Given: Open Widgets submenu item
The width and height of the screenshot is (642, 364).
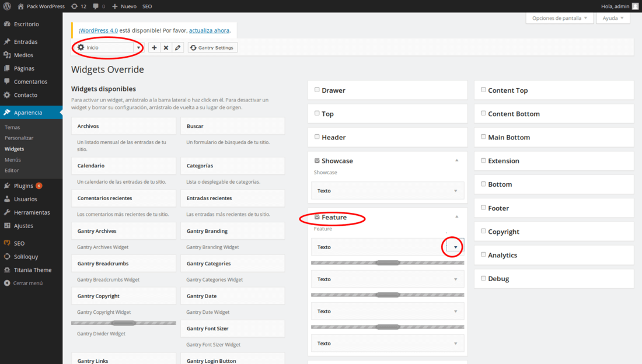Looking at the screenshot, I should point(15,149).
